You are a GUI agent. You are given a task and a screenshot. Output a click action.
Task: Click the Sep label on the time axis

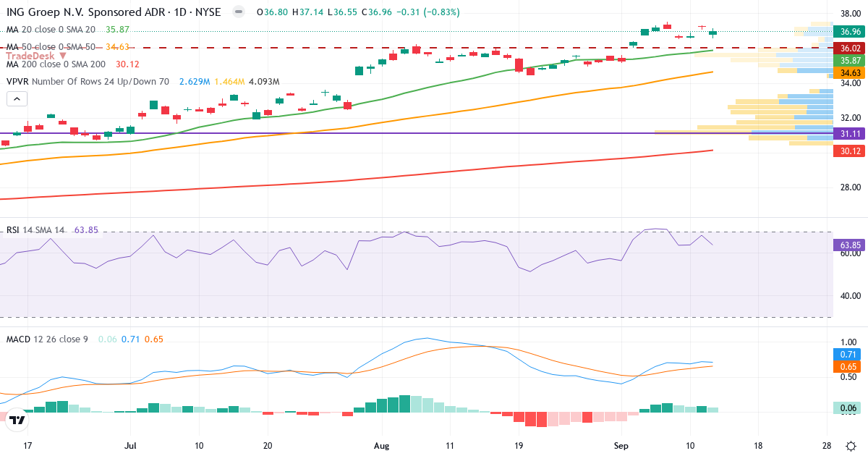pyautogui.click(x=621, y=445)
